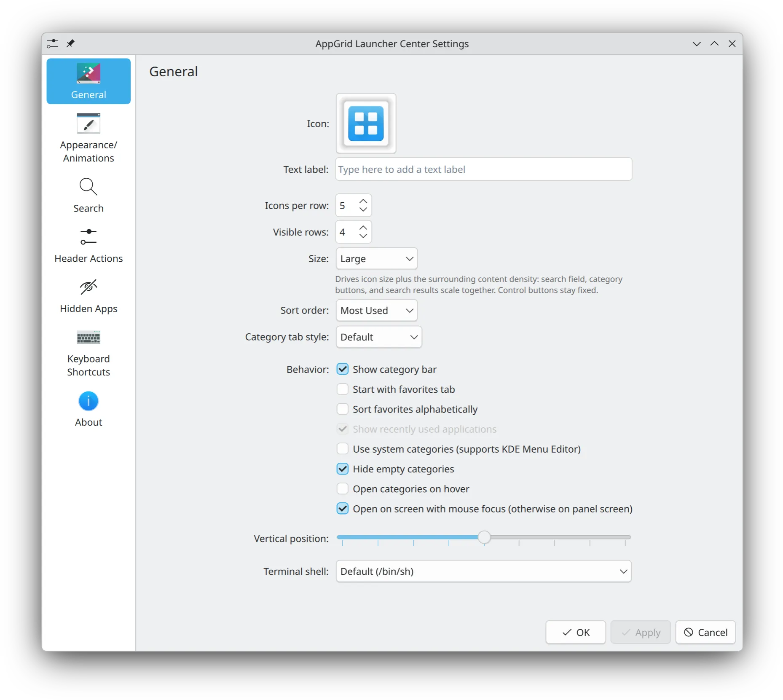Click the Apply button
Image resolution: width=783 pixels, height=700 pixels.
[x=641, y=632]
